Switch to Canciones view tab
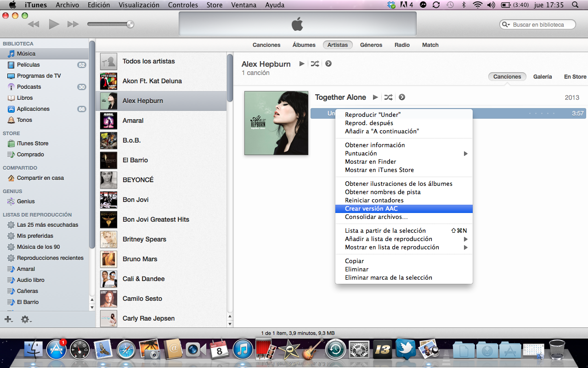This screenshot has height=368, width=588. (266, 45)
